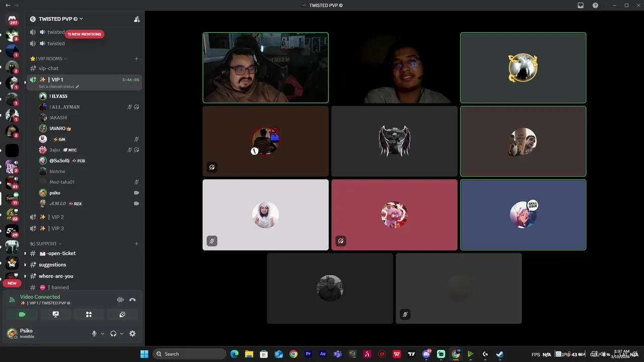Viewport: 644px width, 362px height.
Task: Open Steam from the taskbar
Action: click(x=500, y=354)
